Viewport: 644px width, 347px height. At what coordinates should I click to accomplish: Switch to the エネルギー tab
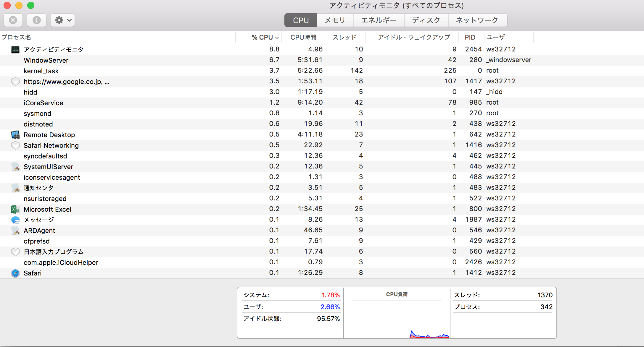(x=379, y=20)
